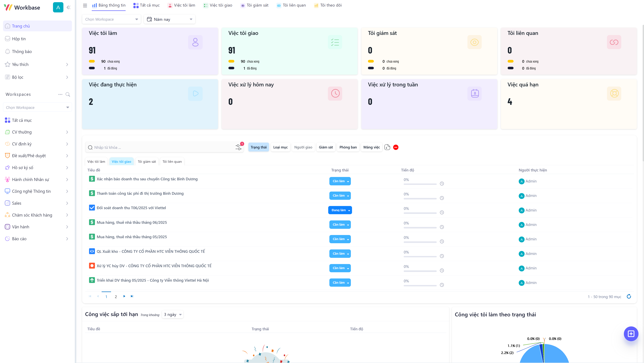The height and width of the screenshot is (363, 644).
Task: Open the Năm nay date range dropdown
Action: (x=170, y=19)
